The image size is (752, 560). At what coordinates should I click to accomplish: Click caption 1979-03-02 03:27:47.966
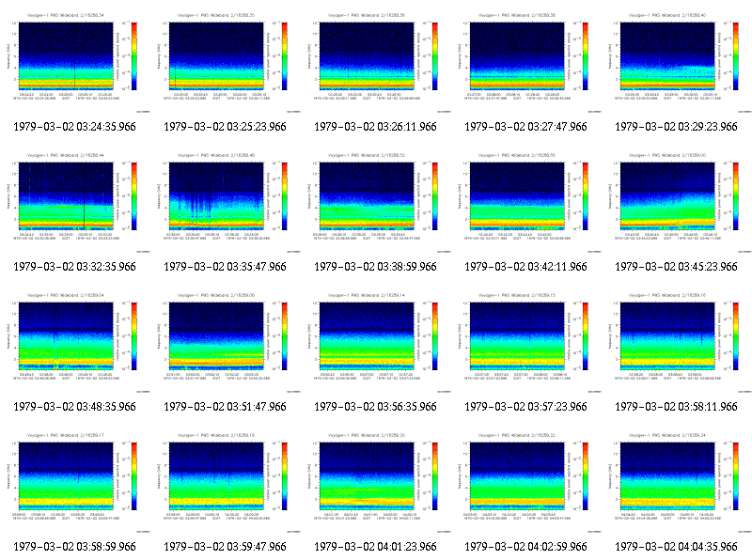(x=525, y=127)
